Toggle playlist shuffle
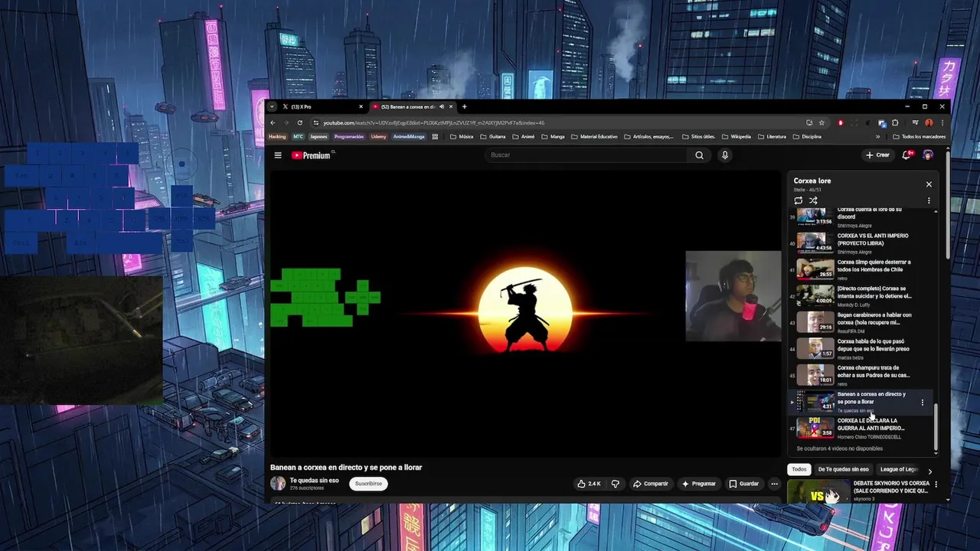 point(813,201)
